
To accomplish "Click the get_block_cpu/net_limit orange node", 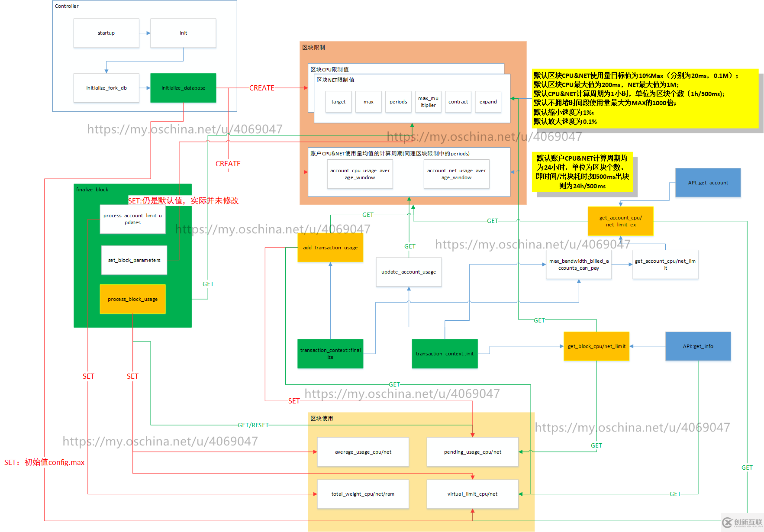I will pos(596,346).
